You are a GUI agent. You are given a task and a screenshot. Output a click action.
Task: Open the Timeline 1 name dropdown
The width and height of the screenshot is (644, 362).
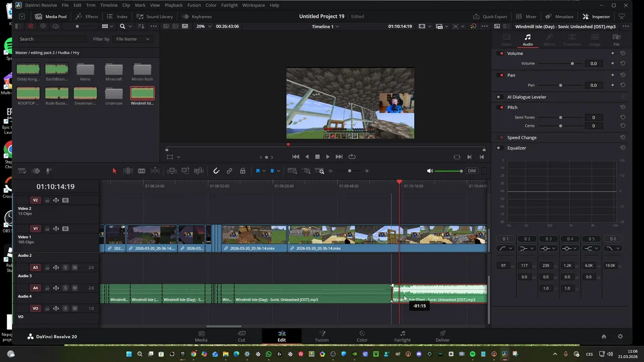(325, 26)
